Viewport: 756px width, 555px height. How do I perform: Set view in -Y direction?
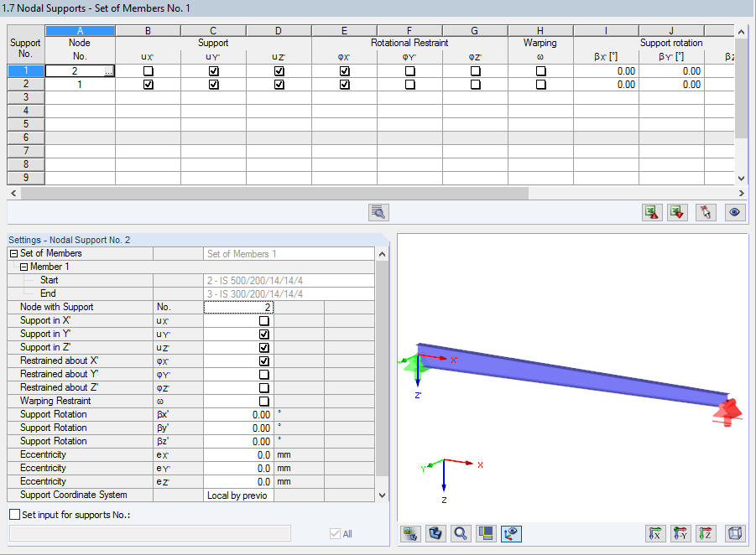680,533
